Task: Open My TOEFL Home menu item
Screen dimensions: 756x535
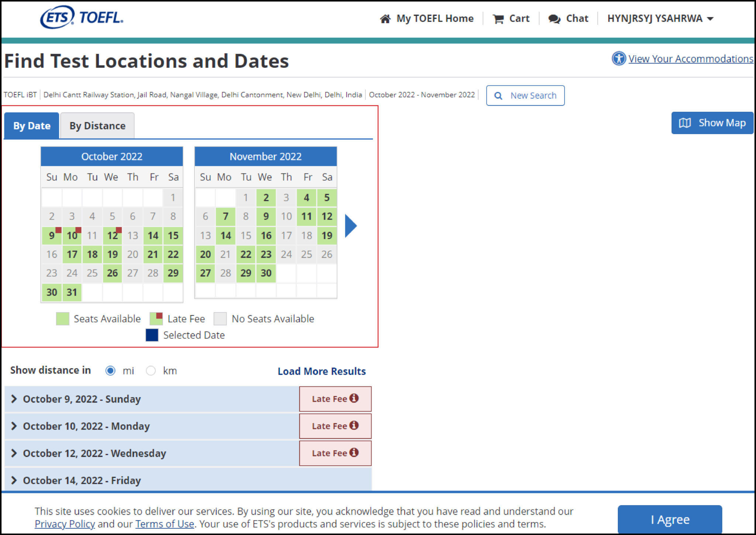Action: coord(427,18)
